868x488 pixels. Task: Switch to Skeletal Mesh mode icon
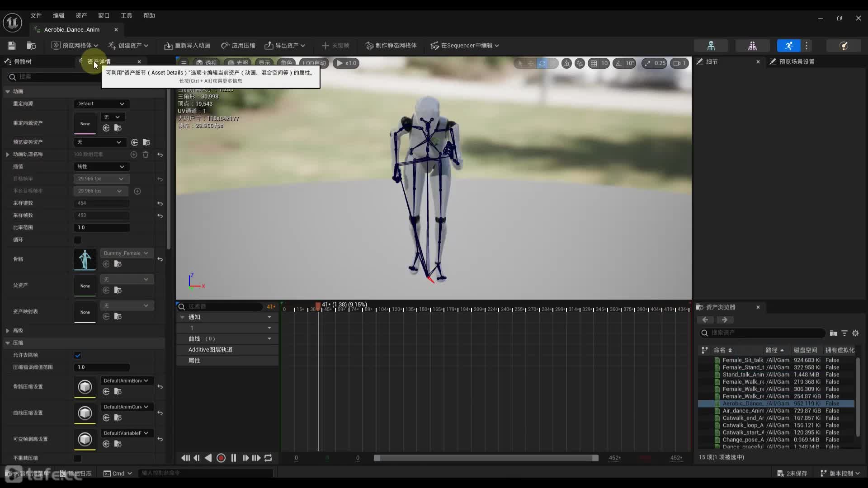click(752, 46)
